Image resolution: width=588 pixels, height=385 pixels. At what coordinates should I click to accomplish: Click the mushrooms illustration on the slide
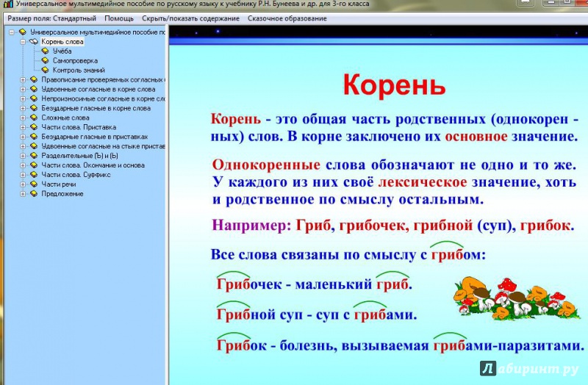click(x=517, y=298)
